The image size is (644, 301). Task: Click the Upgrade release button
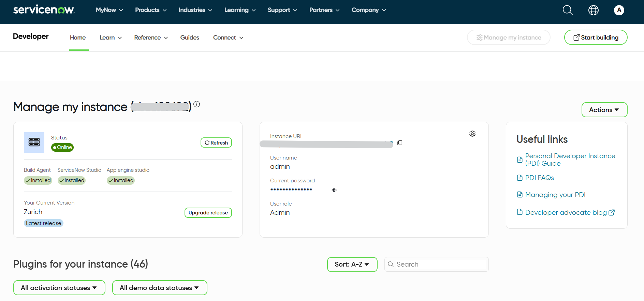(208, 213)
